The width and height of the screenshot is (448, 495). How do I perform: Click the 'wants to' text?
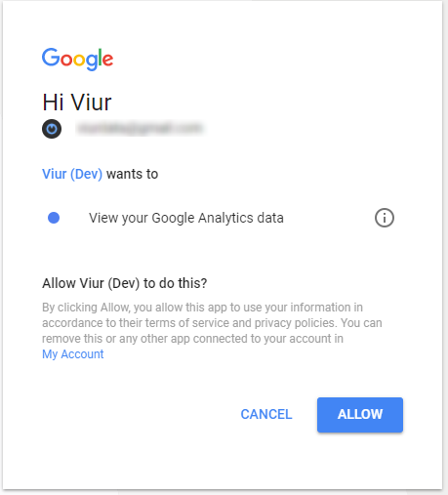[132, 174]
